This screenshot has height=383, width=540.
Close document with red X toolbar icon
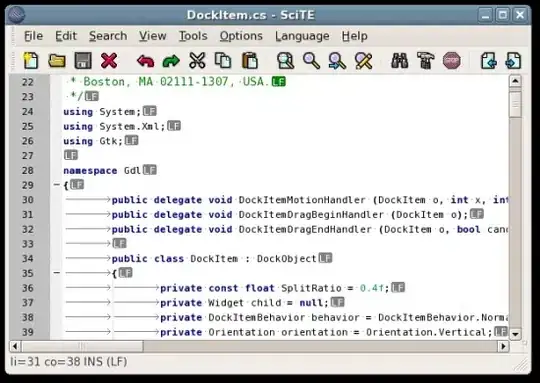coord(109,61)
